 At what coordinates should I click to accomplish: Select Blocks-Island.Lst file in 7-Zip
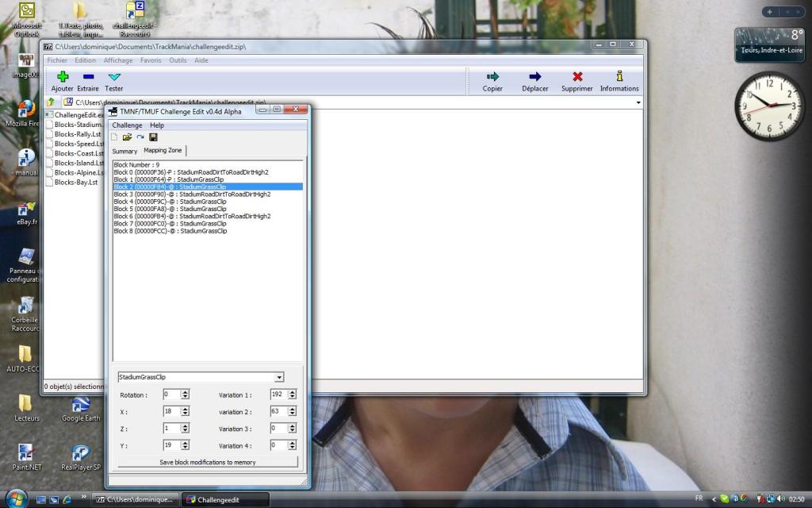coord(75,164)
